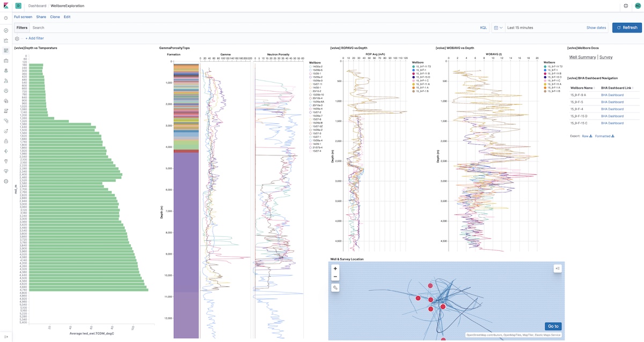Open the map tools wrench button

(x=335, y=288)
